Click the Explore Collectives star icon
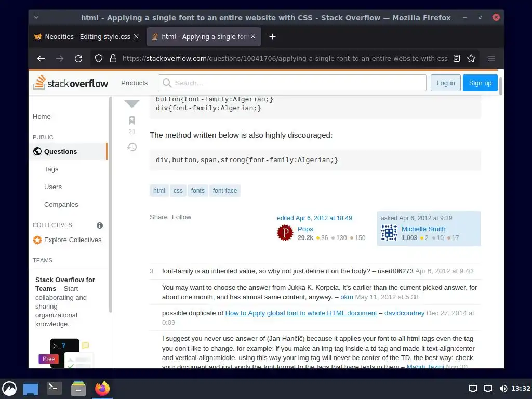Viewport: 532px width, 399px height. coord(37,240)
